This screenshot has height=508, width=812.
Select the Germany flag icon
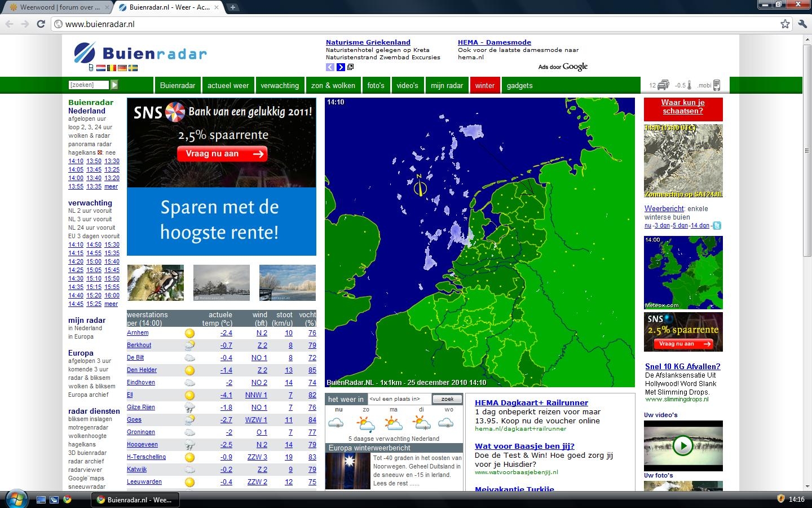(x=122, y=68)
